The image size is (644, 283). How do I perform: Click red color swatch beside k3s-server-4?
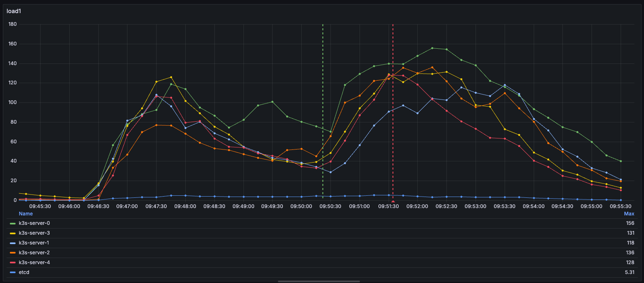[x=13, y=263]
